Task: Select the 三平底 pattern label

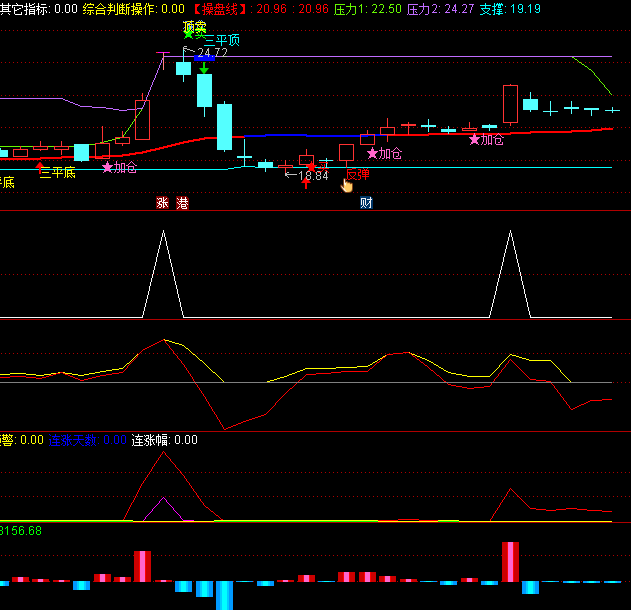Action: coord(58,173)
